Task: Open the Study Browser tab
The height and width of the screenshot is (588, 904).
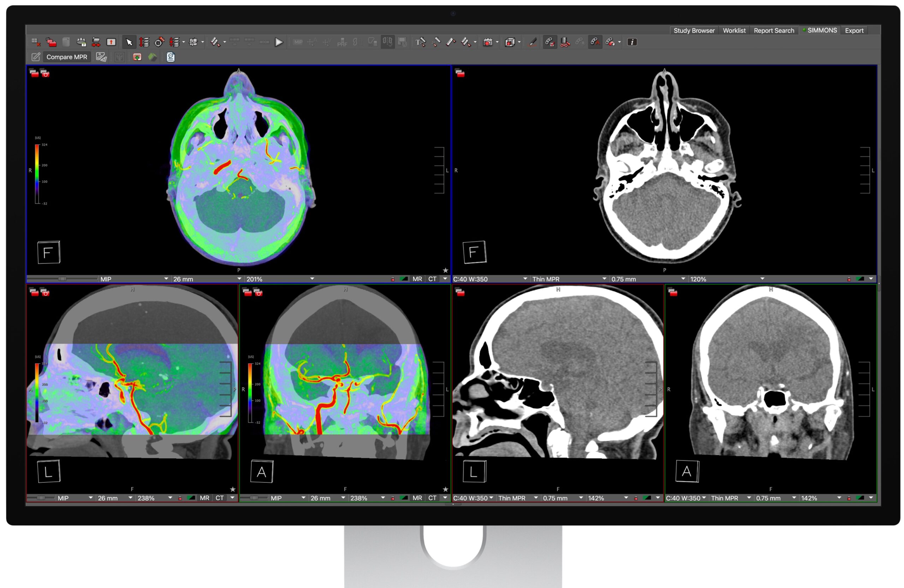Action: click(x=694, y=30)
